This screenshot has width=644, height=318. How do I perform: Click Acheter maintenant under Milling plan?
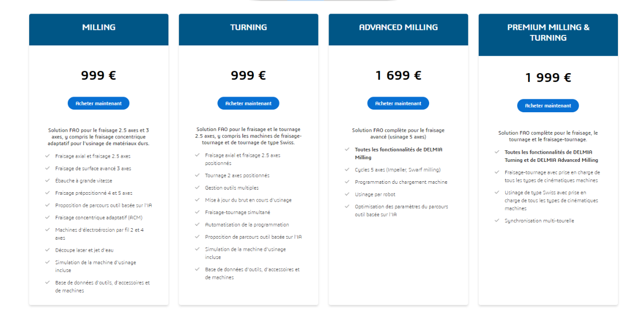[98, 103]
